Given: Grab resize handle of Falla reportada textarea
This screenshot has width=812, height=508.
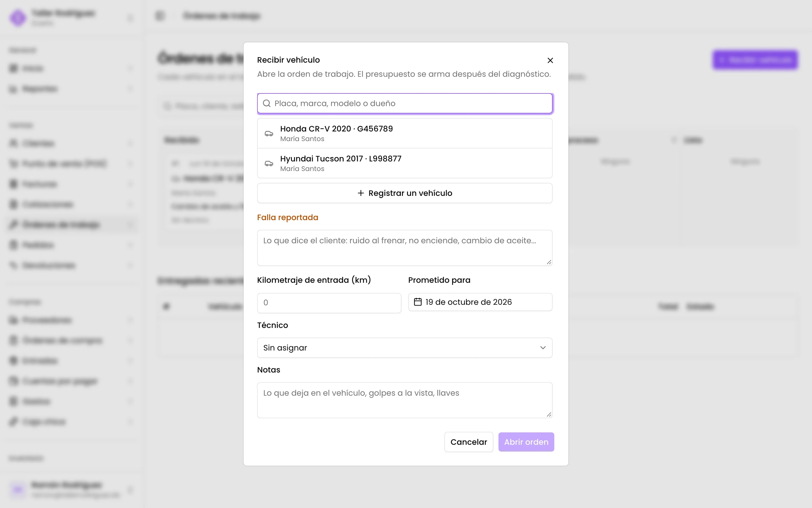Looking at the screenshot, I should pos(549,262).
